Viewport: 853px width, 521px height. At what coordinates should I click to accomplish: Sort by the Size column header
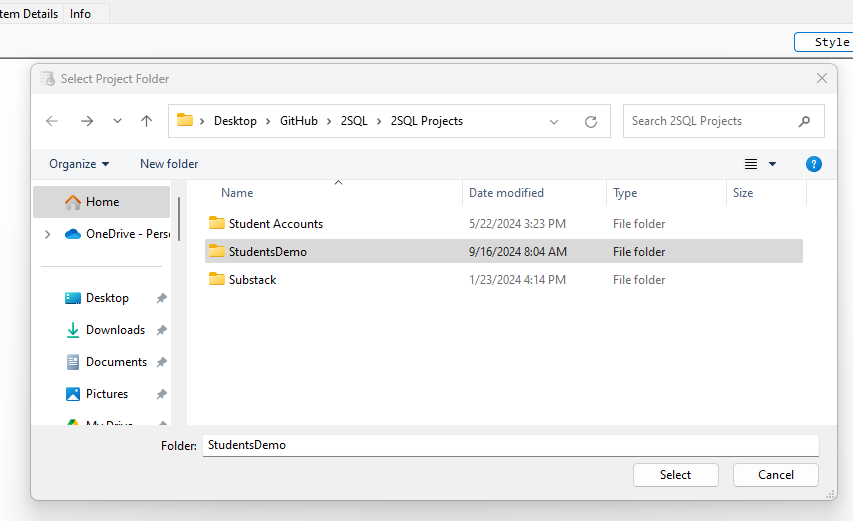[743, 193]
